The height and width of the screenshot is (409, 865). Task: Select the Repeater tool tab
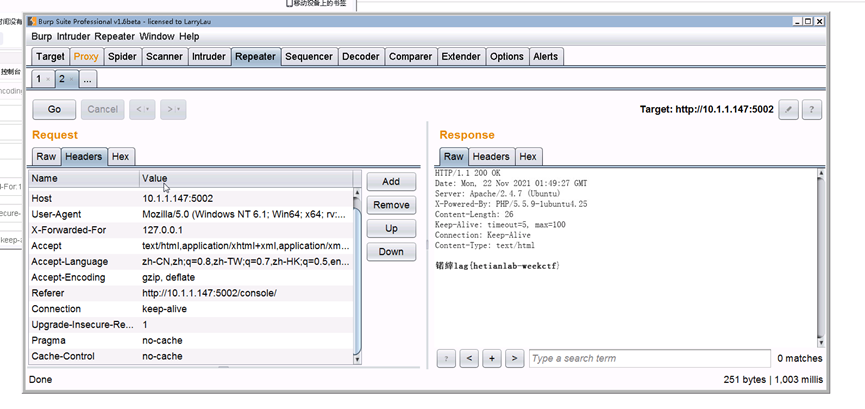[x=255, y=56]
